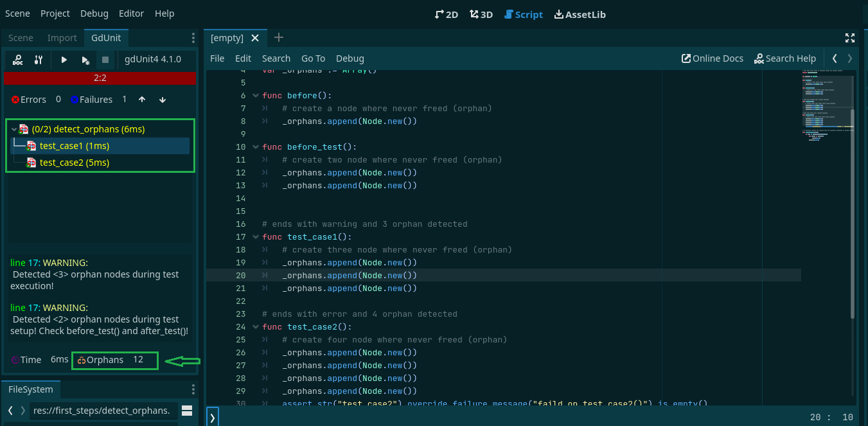Open GdUnit settings tools icon
The width and height of the screenshot is (868, 426).
(39, 60)
